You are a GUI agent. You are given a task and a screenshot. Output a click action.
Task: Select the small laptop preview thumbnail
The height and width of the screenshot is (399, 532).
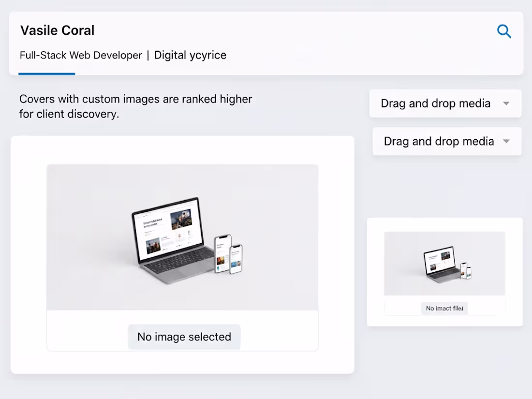444,264
